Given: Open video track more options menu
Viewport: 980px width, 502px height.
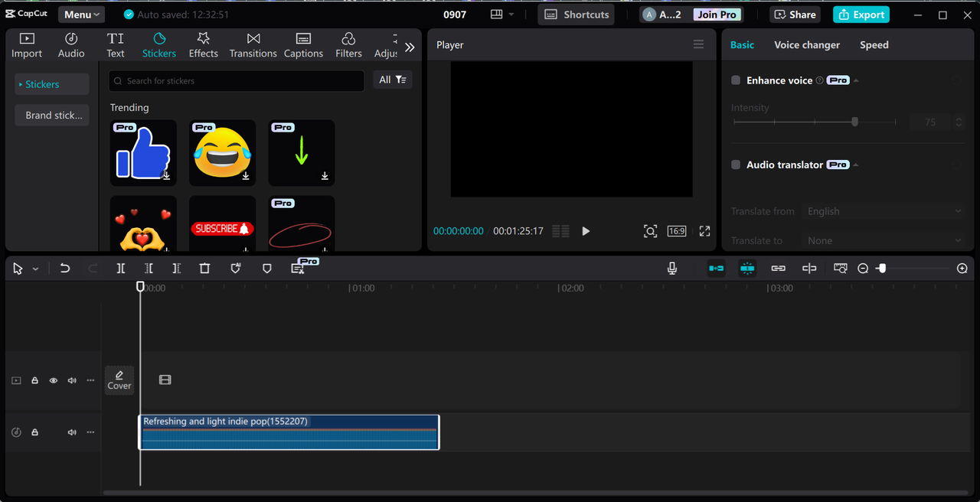Looking at the screenshot, I should click(x=90, y=380).
